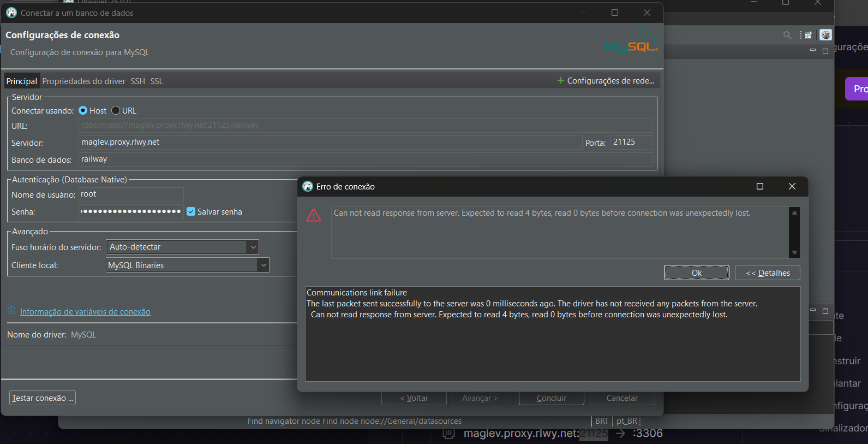
Task: Click the 'Testar conexão ...' button
Action: coord(43,398)
